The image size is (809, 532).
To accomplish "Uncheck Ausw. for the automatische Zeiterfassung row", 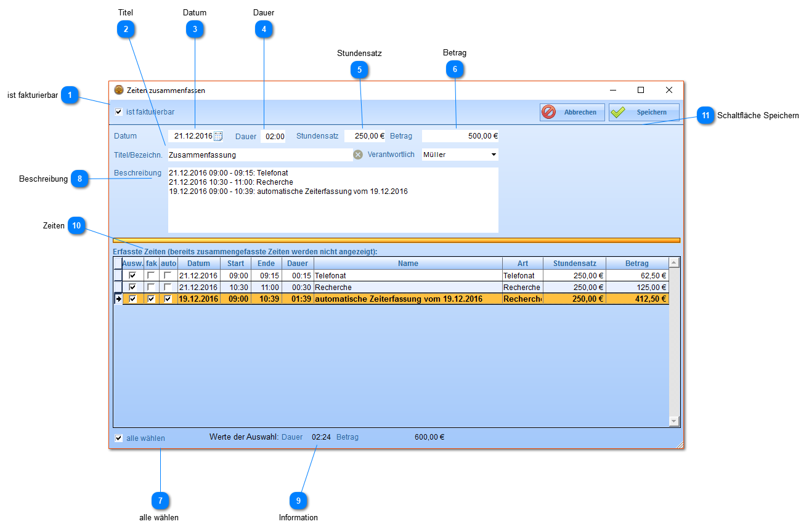I will pos(132,299).
